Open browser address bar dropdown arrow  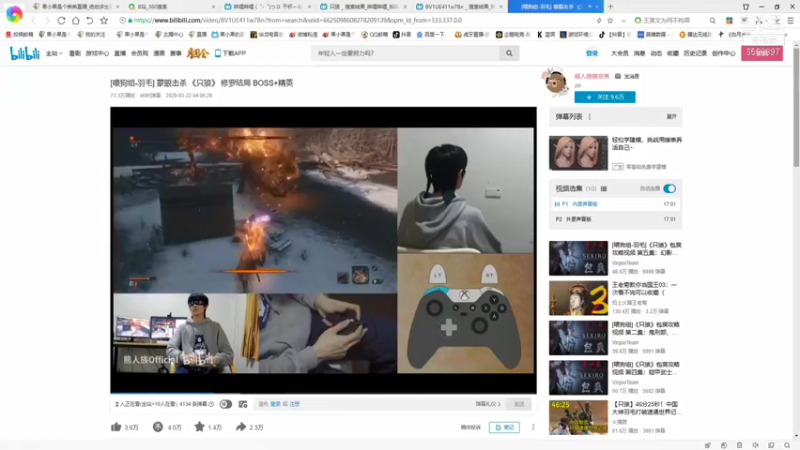(x=623, y=20)
